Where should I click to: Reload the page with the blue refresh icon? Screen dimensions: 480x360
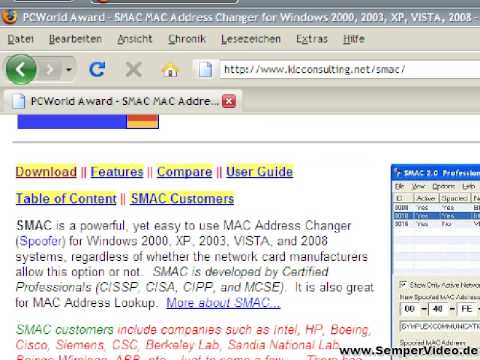click(97, 69)
